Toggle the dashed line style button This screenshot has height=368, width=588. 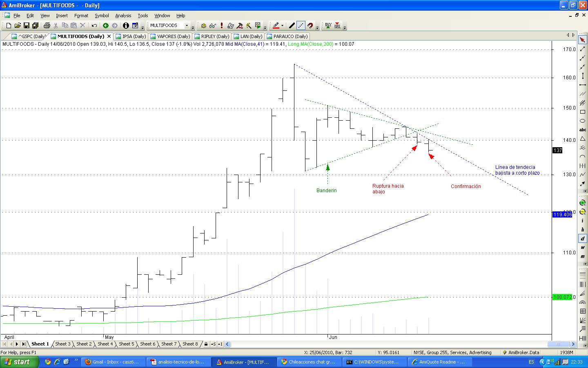pyautogui.click(x=301, y=25)
